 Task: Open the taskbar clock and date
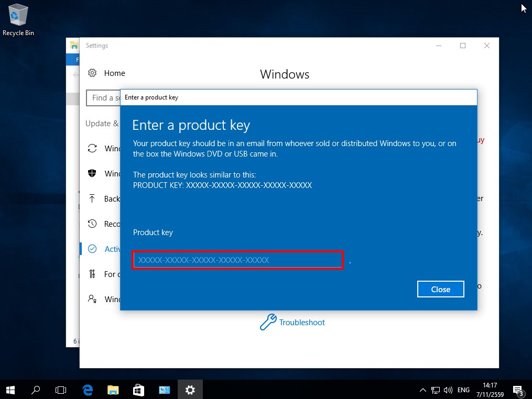click(490, 390)
